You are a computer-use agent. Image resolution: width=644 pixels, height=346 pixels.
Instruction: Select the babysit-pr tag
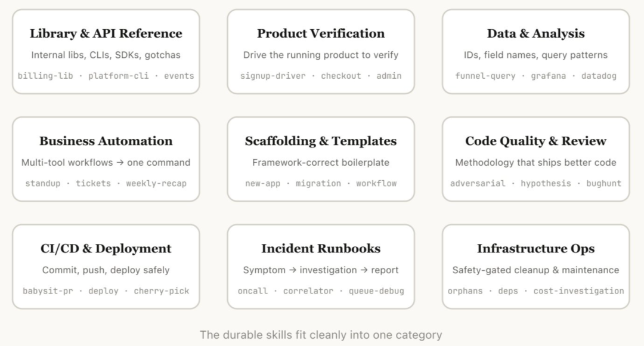click(x=48, y=291)
